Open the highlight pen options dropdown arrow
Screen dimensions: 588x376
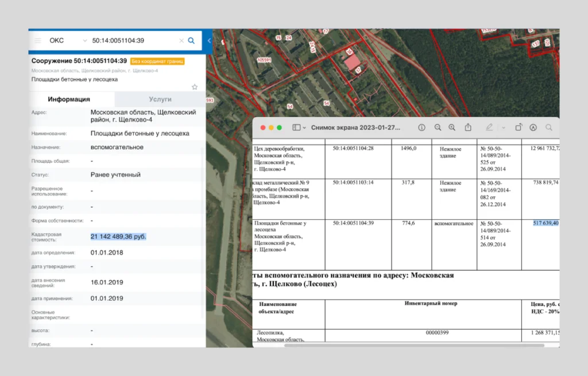coord(503,127)
